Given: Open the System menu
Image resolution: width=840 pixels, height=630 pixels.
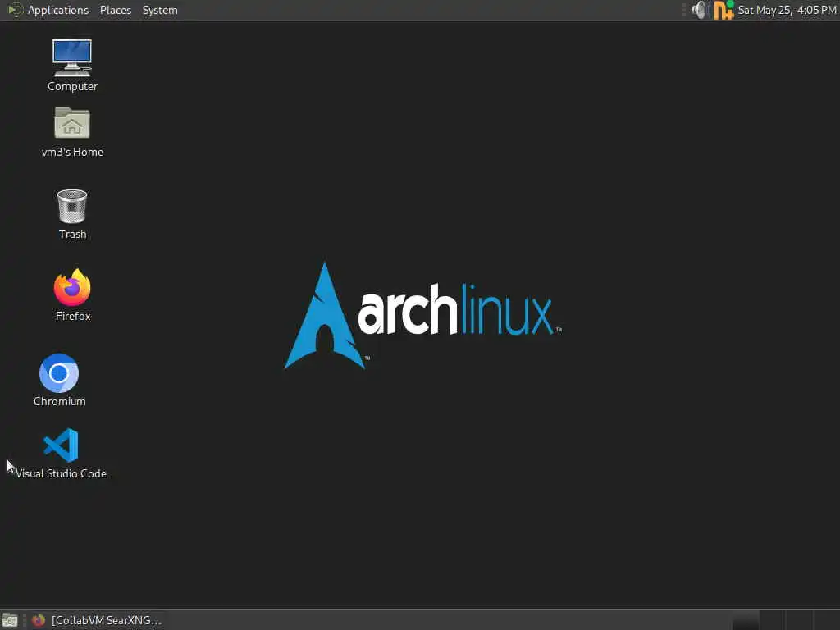Looking at the screenshot, I should 160,10.
